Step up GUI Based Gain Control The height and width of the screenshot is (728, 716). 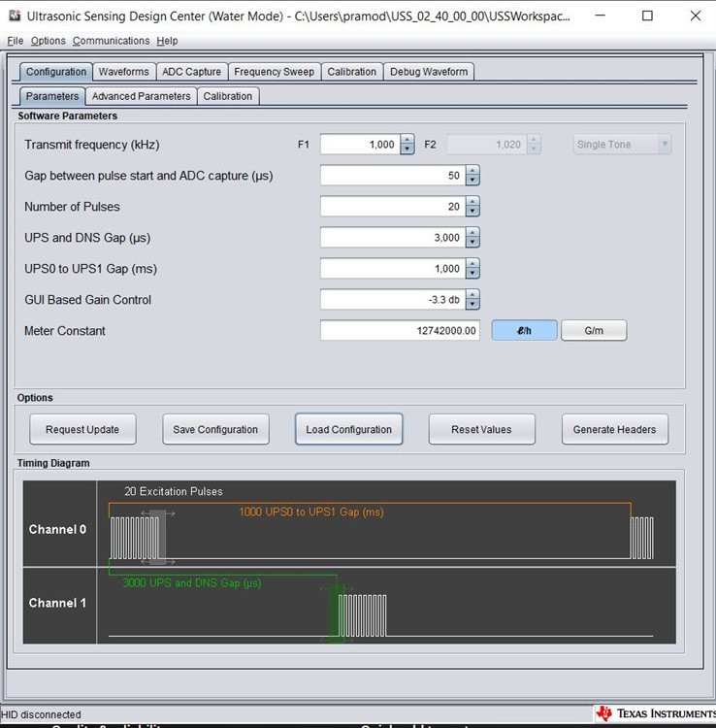pos(472,295)
